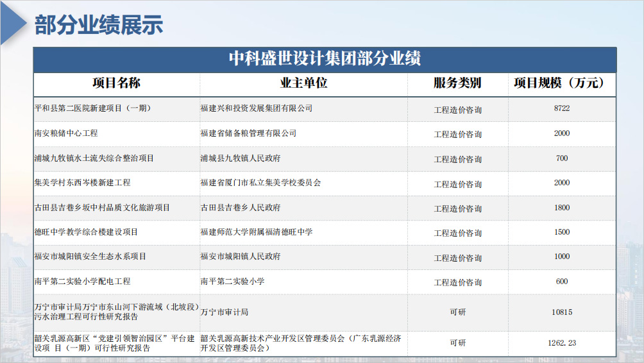This screenshot has width=644, height=363.
Task: Select the table banner 中科盛世设计集团部分业绩
Action: (x=325, y=58)
